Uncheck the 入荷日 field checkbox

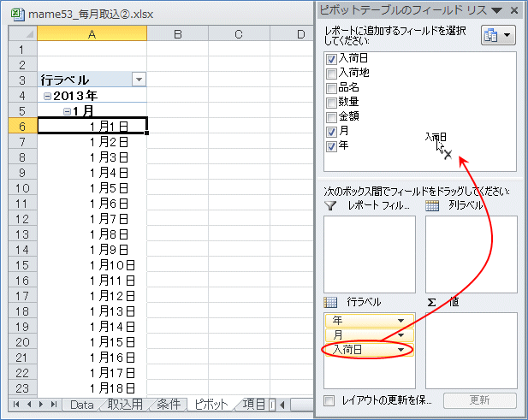(331, 59)
